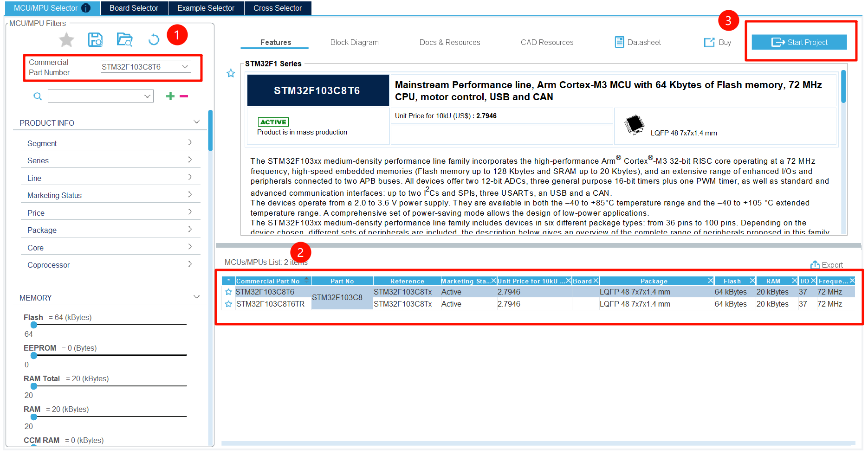Expand the Series filter
The height and width of the screenshot is (455, 868).
pyautogui.click(x=190, y=160)
